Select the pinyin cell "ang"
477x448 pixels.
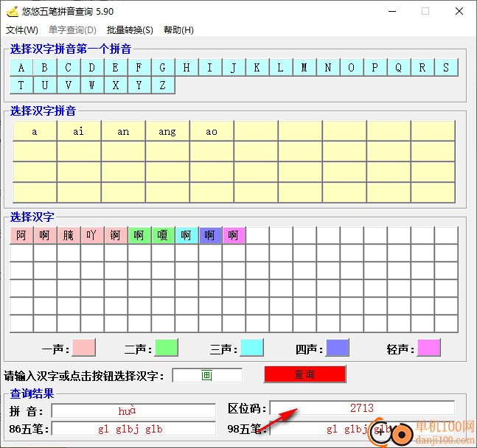(x=167, y=131)
